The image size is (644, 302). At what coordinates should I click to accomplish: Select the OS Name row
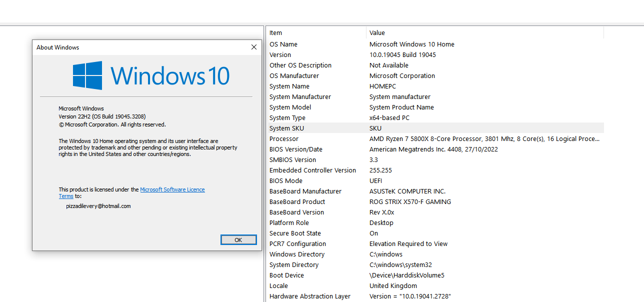[x=435, y=44]
